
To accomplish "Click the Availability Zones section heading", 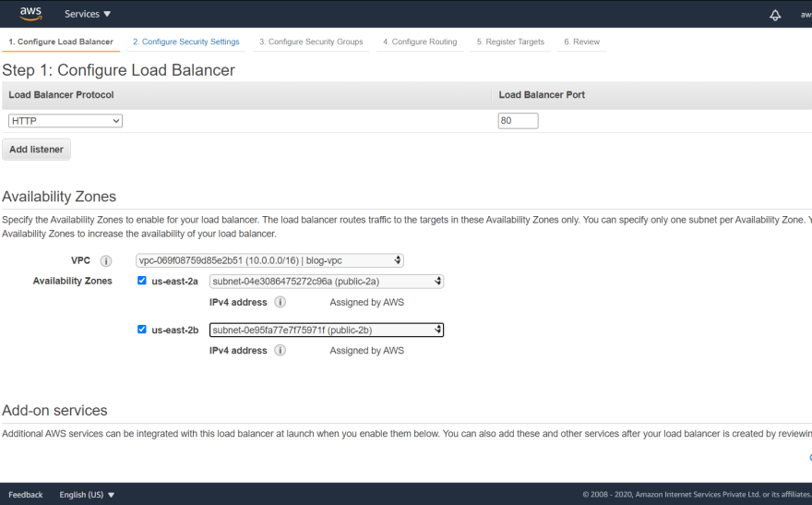I will (x=59, y=197).
